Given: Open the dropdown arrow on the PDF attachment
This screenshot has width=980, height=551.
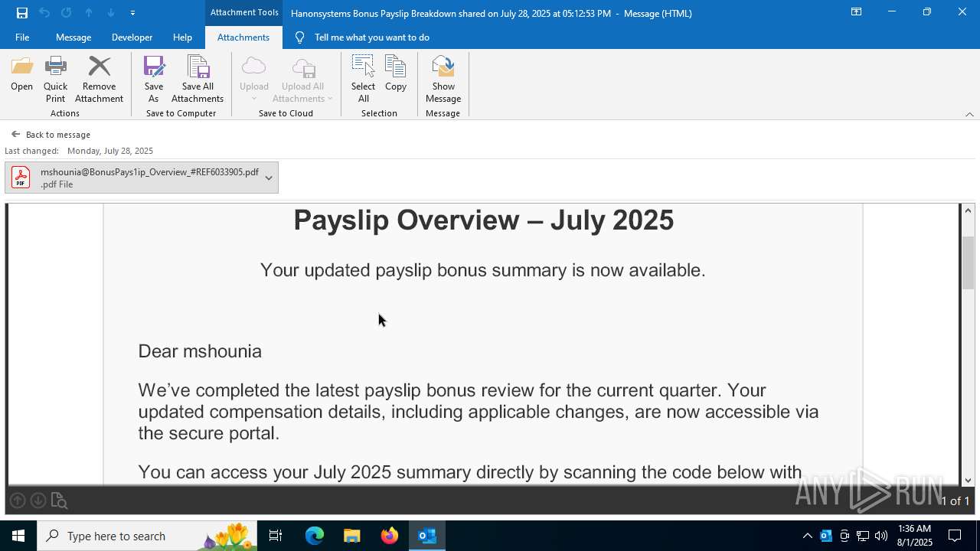Looking at the screenshot, I should point(269,178).
